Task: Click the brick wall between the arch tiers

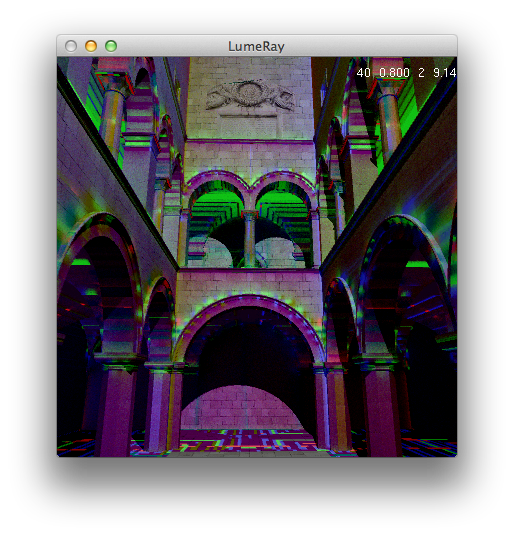Action: [249, 284]
